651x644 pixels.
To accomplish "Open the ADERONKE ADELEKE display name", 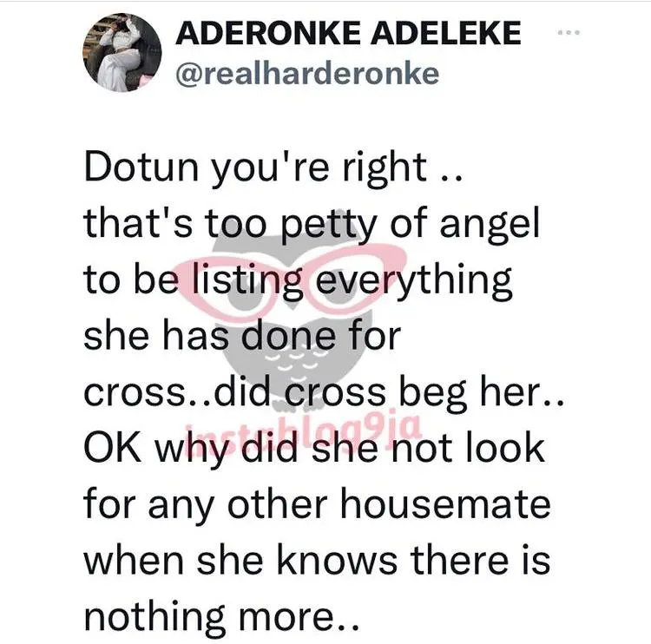I will (347, 34).
